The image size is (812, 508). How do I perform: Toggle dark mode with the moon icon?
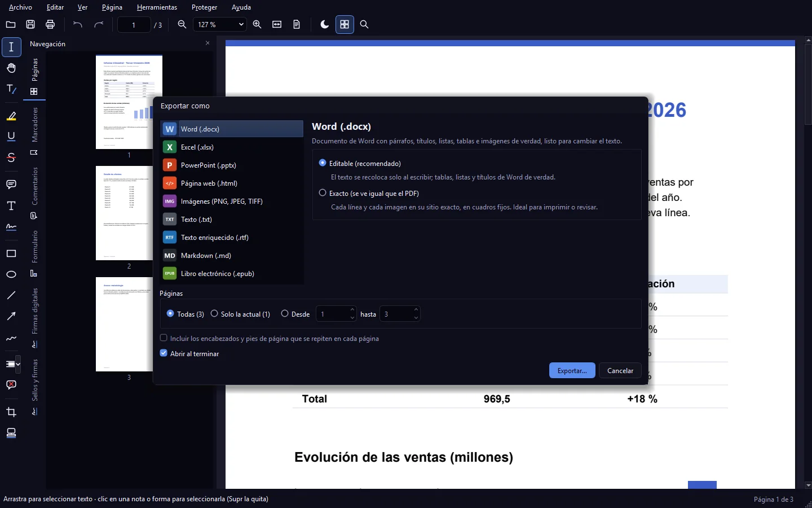[325, 24]
